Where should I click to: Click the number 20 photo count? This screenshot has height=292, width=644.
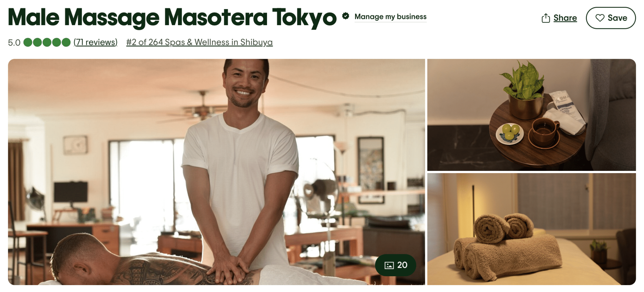pyautogui.click(x=402, y=265)
